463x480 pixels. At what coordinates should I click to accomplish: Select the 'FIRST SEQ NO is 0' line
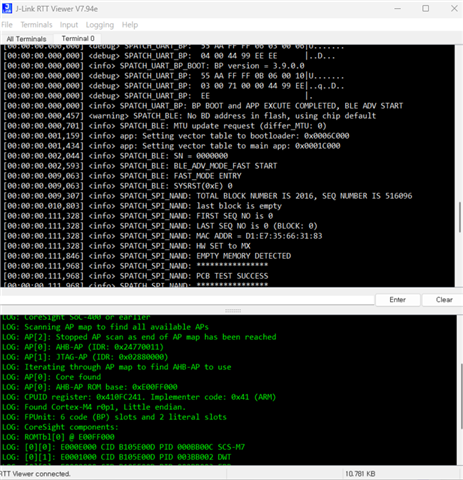pyautogui.click(x=138, y=216)
